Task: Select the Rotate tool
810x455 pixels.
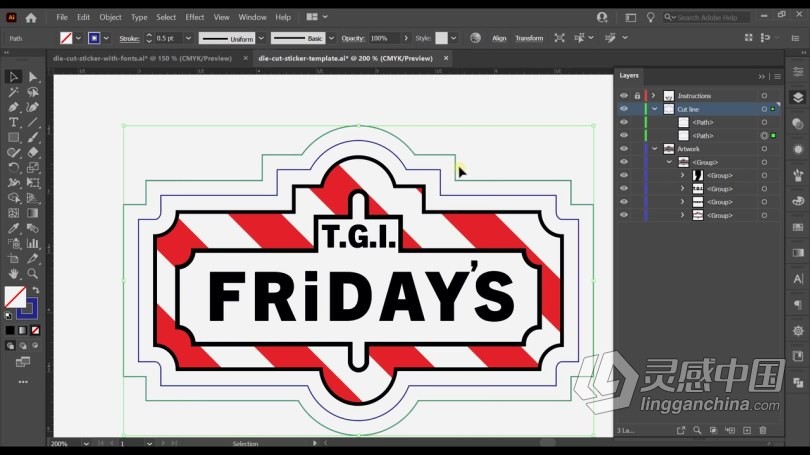Action: [13, 168]
